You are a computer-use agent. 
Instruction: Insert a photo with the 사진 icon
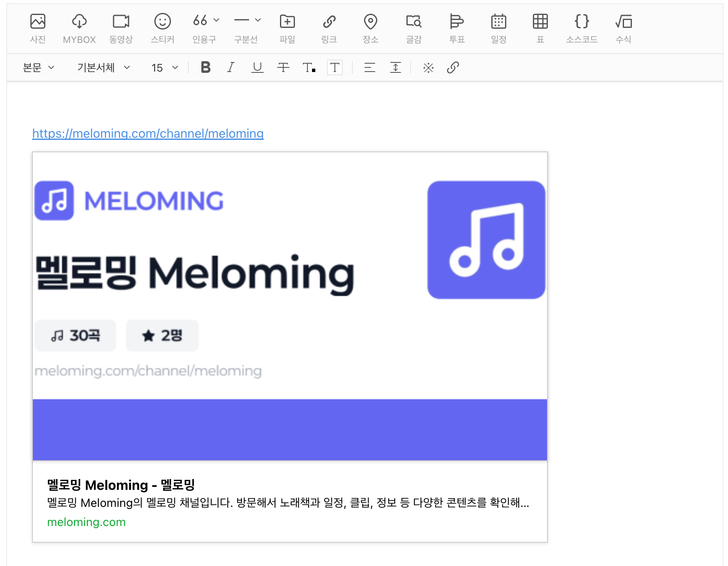coord(38,28)
